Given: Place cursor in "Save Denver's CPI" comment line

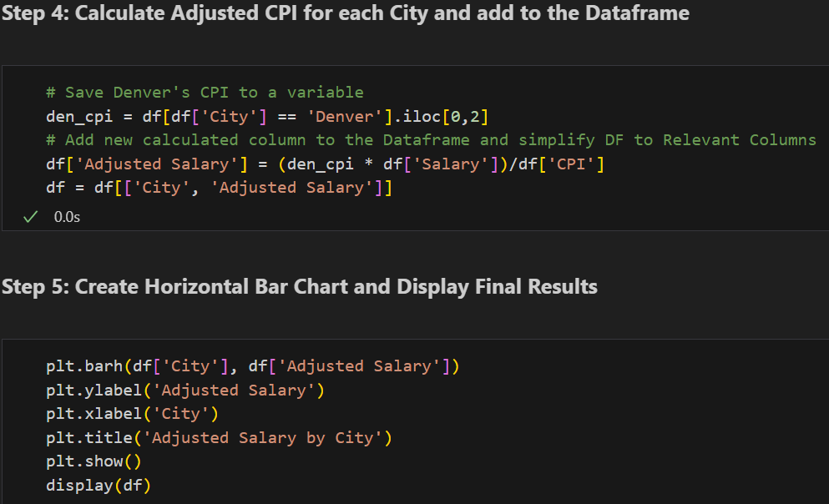Looking at the screenshot, I should tap(205, 92).
